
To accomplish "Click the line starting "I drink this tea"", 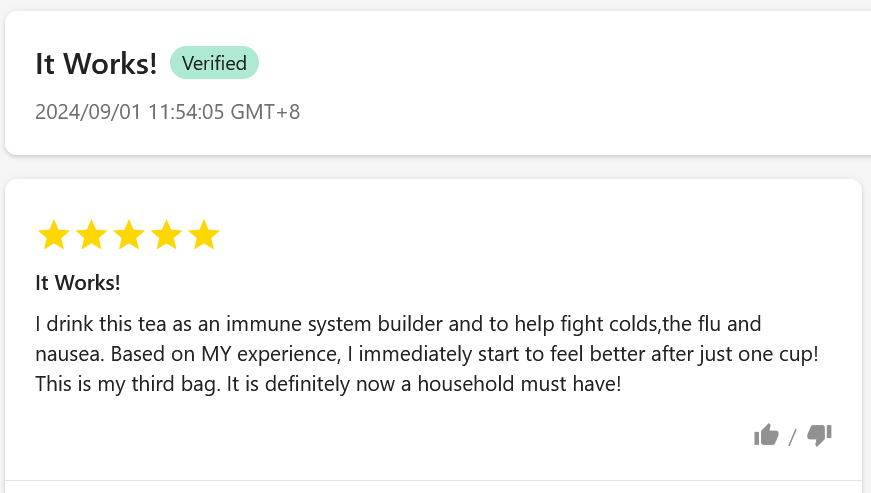I will coord(398,325).
